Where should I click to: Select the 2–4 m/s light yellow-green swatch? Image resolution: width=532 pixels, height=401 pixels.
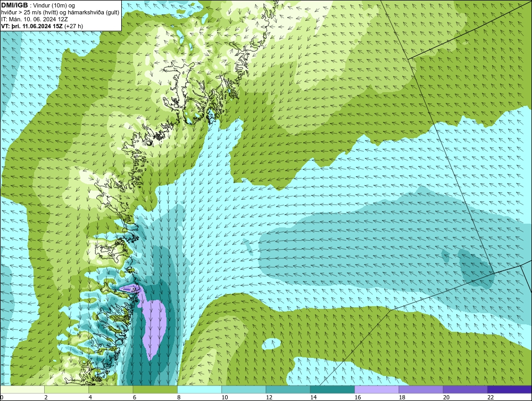click(66, 389)
